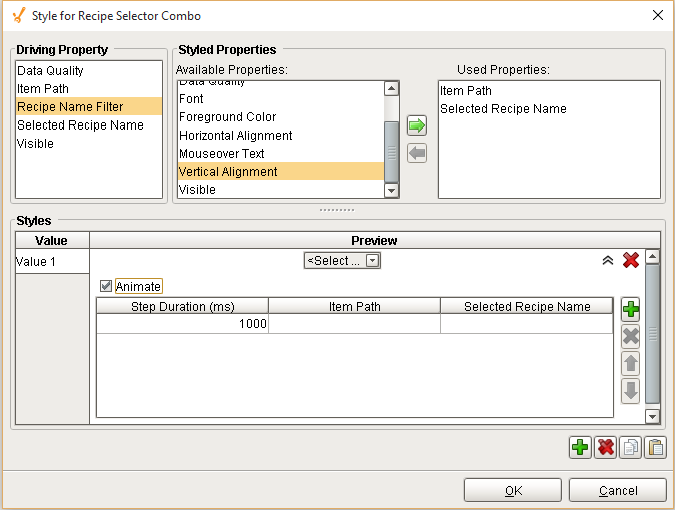
Task: Move animation step up arrow
Action: click(x=630, y=363)
